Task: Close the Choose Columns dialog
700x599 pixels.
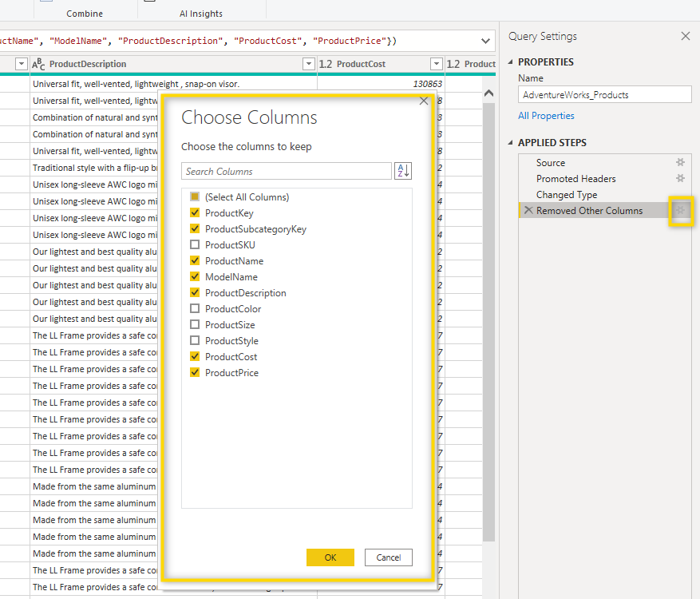Action: pos(424,101)
